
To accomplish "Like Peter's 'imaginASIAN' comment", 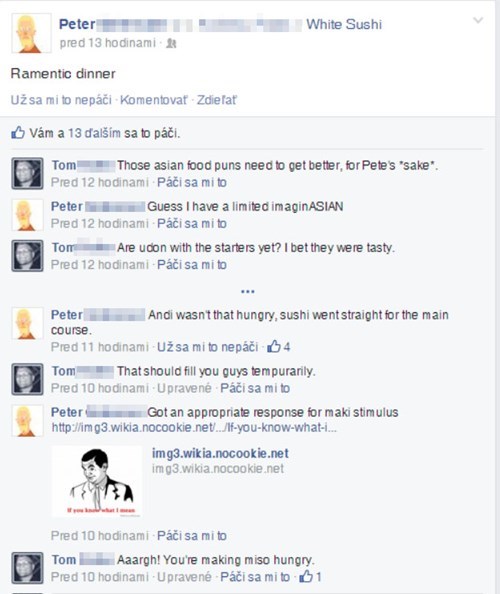I will 192,224.
